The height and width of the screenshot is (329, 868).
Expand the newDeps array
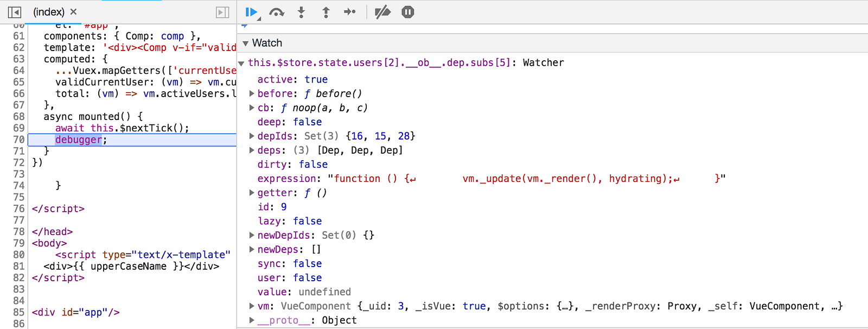click(252, 249)
